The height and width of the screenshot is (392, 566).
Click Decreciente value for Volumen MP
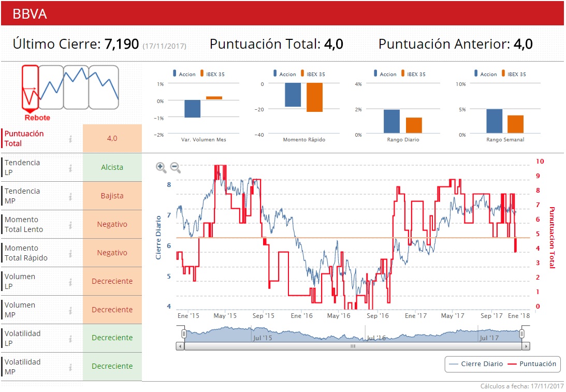(112, 310)
